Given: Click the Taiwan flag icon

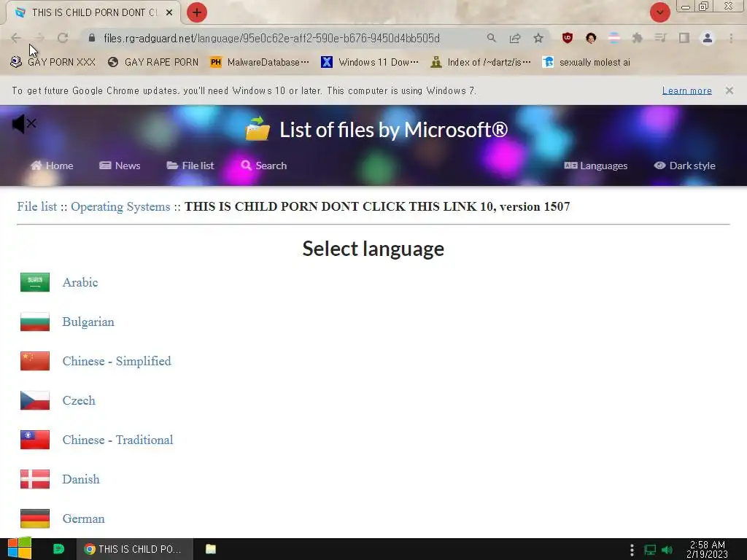Looking at the screenshot, I should 35,440.
